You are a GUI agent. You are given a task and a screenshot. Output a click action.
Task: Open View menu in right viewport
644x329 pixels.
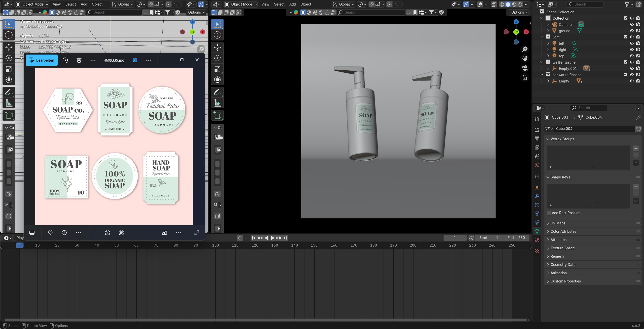(x=265, y=4)
